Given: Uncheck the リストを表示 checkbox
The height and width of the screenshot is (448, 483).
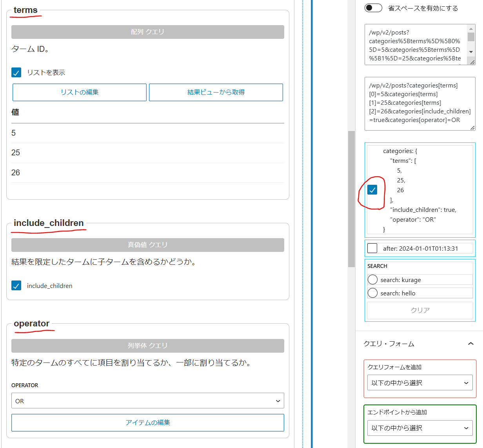Looking at the screenshot, I should (x=16, y=72).
